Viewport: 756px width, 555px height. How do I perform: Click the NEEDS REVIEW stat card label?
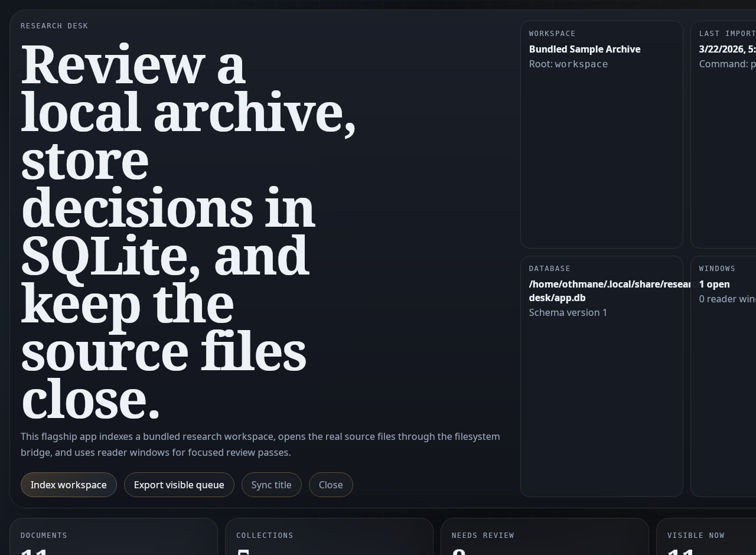point(483,536)
